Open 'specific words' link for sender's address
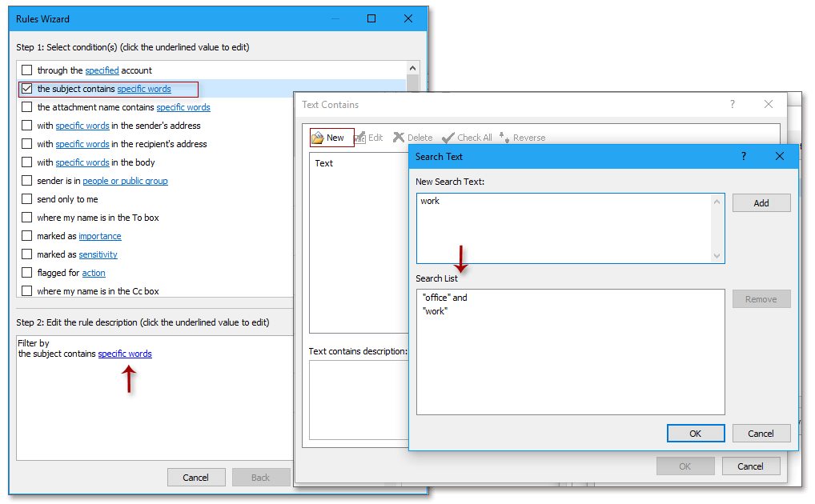Image resolution: width=815 pixels, height=504 pixels. point(82,126)
